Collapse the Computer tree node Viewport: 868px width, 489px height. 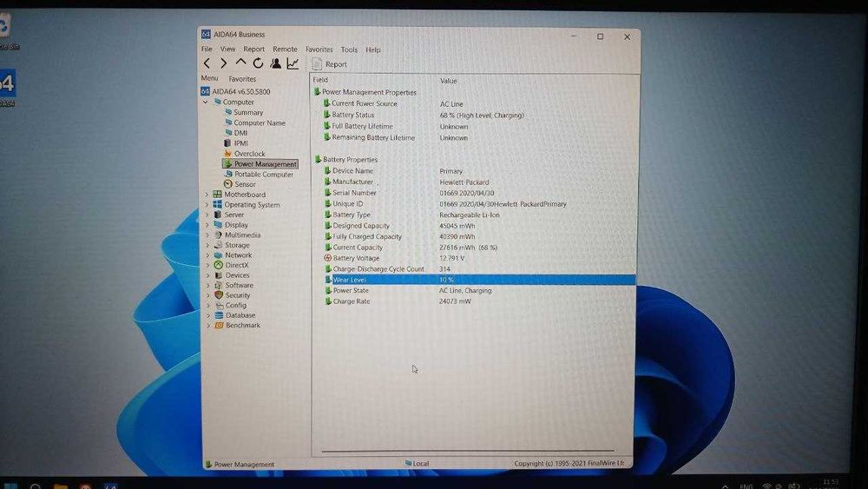206,102
